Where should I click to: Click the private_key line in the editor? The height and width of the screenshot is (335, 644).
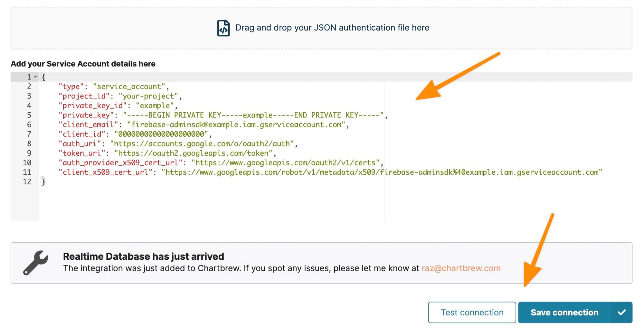pyautogui.click(x=222, y=115)
